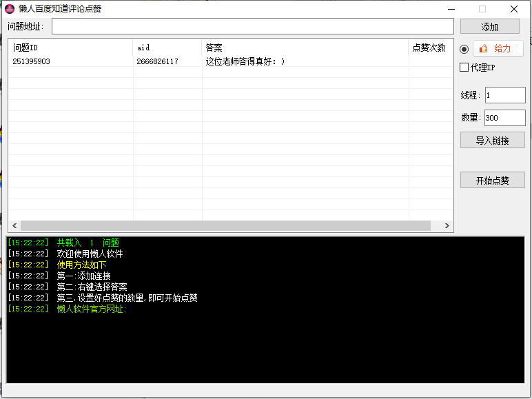The image size is (532, 399).
Task: Enable the 代理IP checkbox
Action: tap(464, 67)
